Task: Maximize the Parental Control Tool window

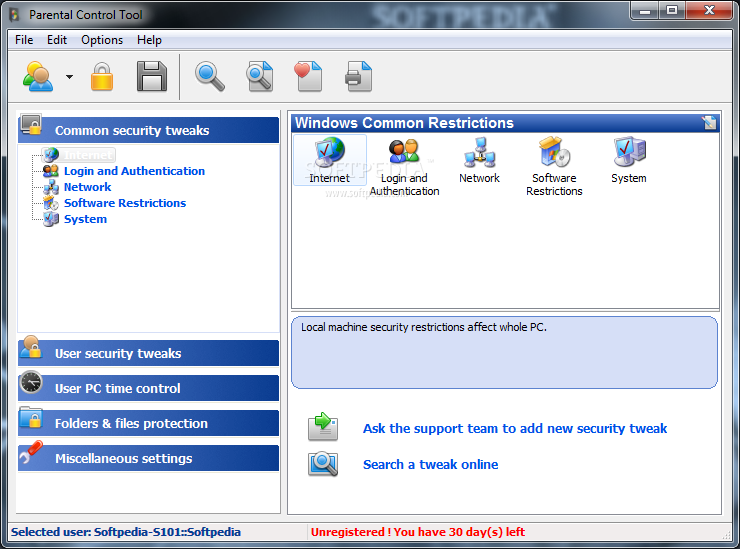Action: [x=672, y=10]
